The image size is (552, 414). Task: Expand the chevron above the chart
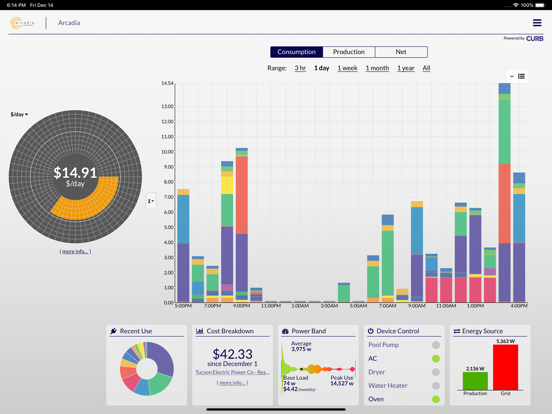coord(512,76)
